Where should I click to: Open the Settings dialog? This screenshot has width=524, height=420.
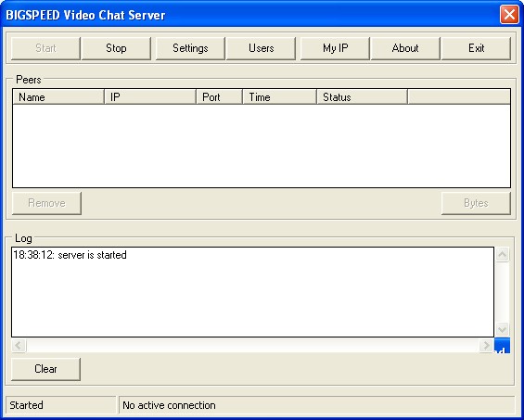[190, 48]
